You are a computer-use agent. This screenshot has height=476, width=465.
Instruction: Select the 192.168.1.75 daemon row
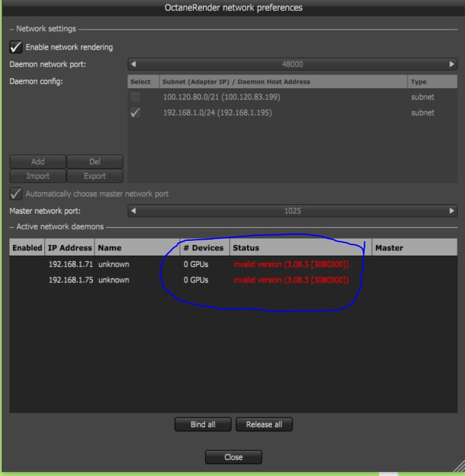click(x=233, y=280)
